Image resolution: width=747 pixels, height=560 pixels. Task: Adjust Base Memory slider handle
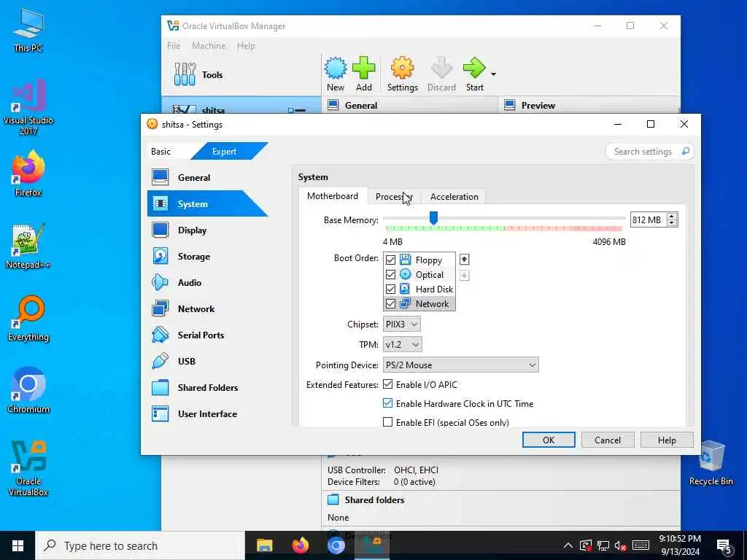point(433,219)
